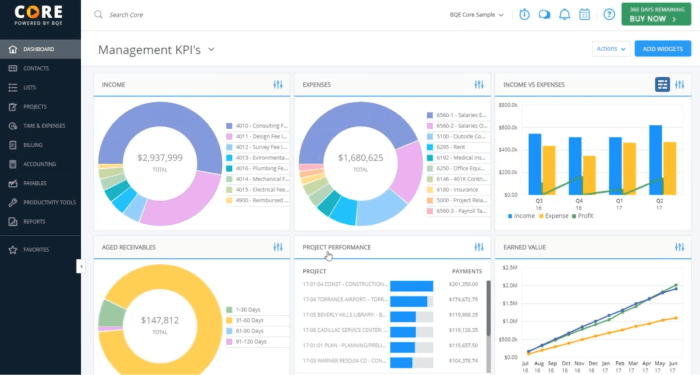Open Dashboard menu item
The width and height of the screenshot is (700, 375).
[x=40, y=49]
